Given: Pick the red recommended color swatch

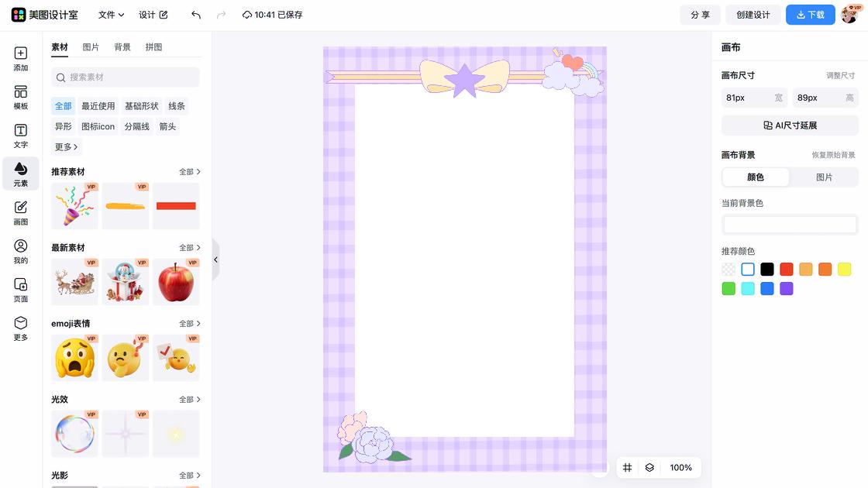Looking at the screenshot, I should [x=786, y=270].
